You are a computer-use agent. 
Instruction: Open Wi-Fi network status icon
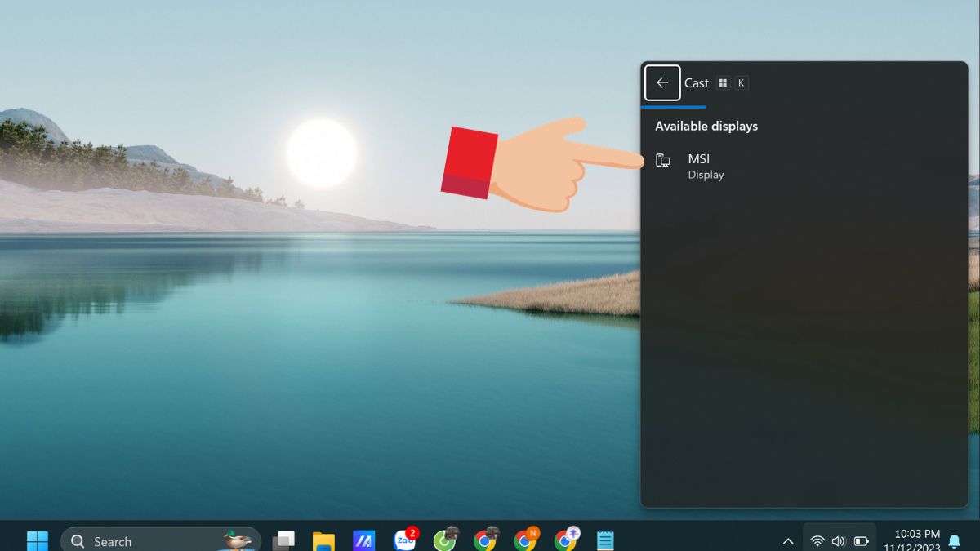tap(817, 541)
